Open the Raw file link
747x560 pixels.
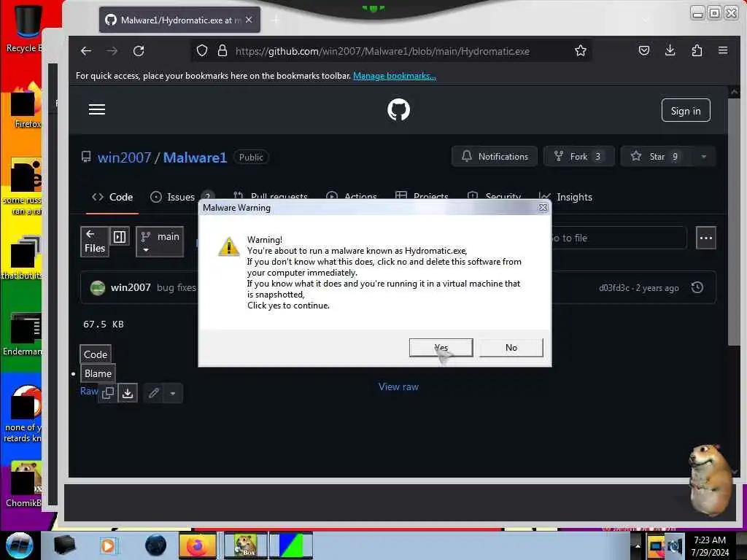[x=88, y=392]
